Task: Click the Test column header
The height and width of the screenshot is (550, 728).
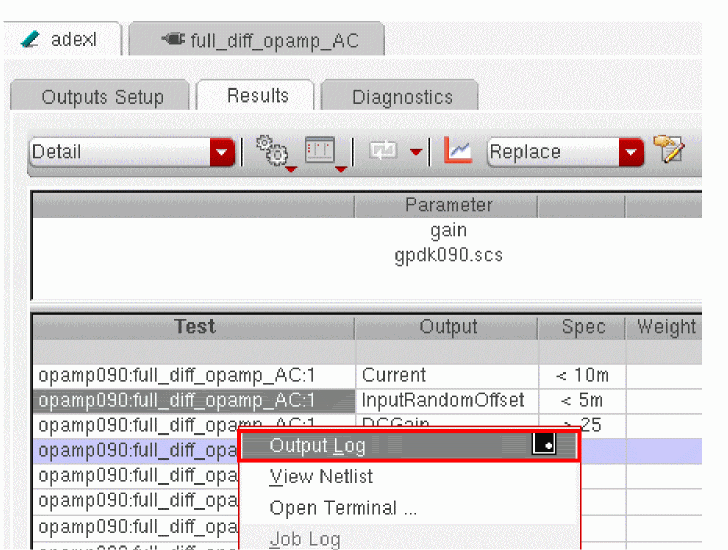Action: pyautogui.click(x=195, y=327)
